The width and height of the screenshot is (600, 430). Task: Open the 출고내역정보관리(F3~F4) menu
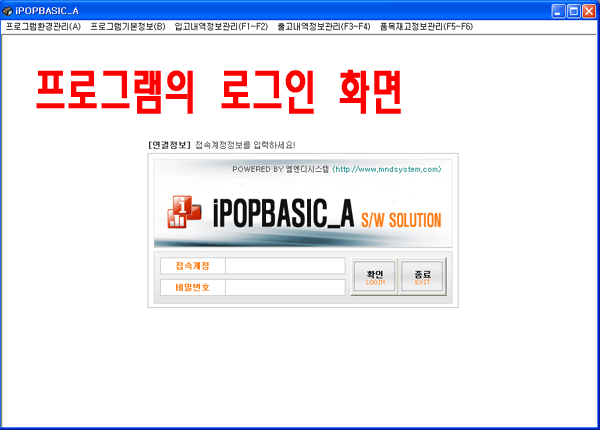coord(324,27)
